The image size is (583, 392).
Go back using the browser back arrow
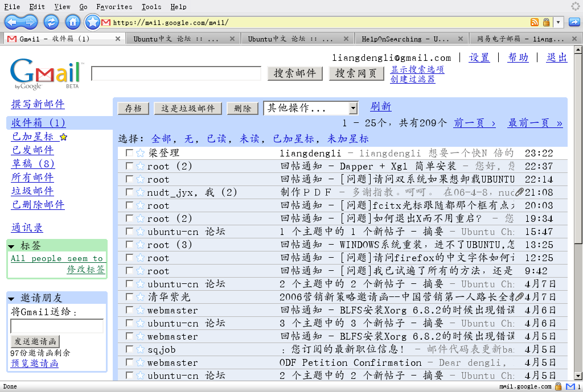(13, 22)
